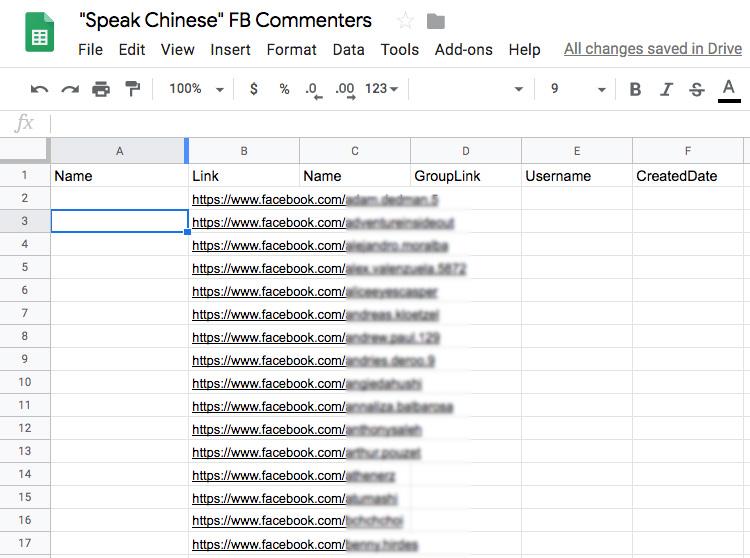
Task: Rename the 'Speak Chinese' FB Commenters title
Action: point(225,21)
